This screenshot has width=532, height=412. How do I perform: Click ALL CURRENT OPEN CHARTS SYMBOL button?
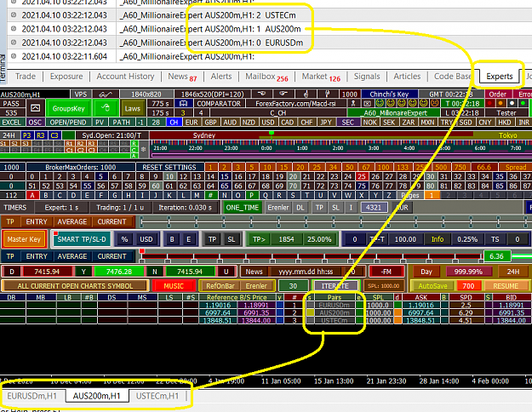(x=75, y=286)
